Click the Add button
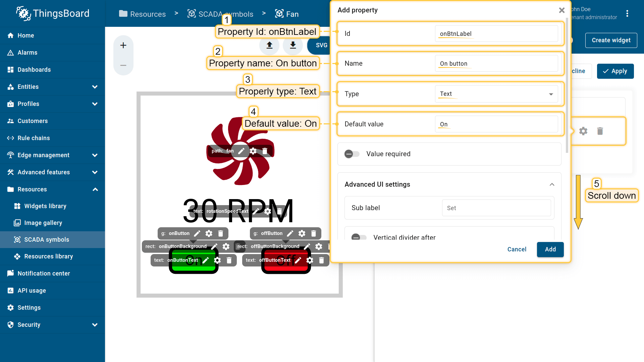This screenshot has height=362, width=644. pyautogui.click(x=550, y=249)
